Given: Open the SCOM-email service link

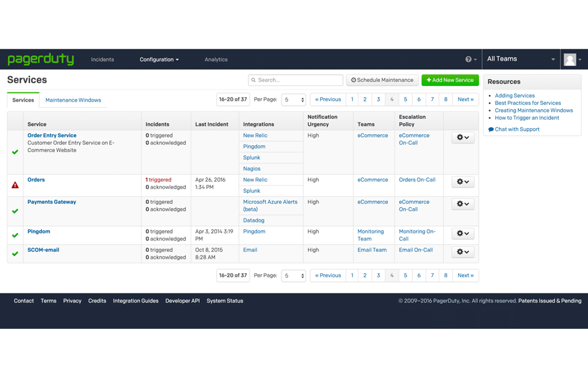Looking at the screenshot, I should coord(43,250).
